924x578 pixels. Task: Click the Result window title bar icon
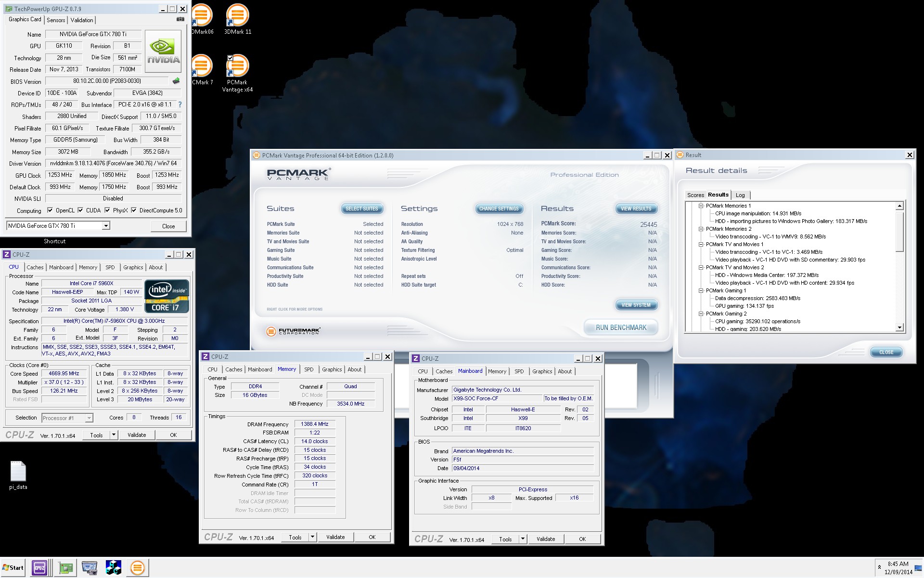pyautogui.click(x=680, y=155)
